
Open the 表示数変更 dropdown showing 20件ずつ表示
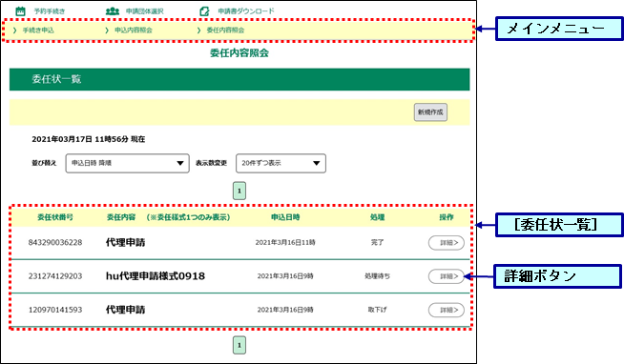(281, 163)
